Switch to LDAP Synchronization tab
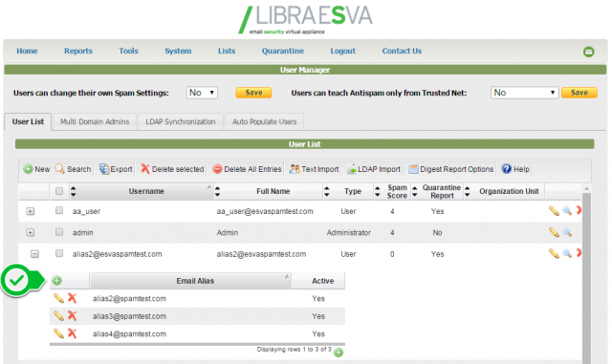This screenshot has width=612, height=364. coord(181,121)
